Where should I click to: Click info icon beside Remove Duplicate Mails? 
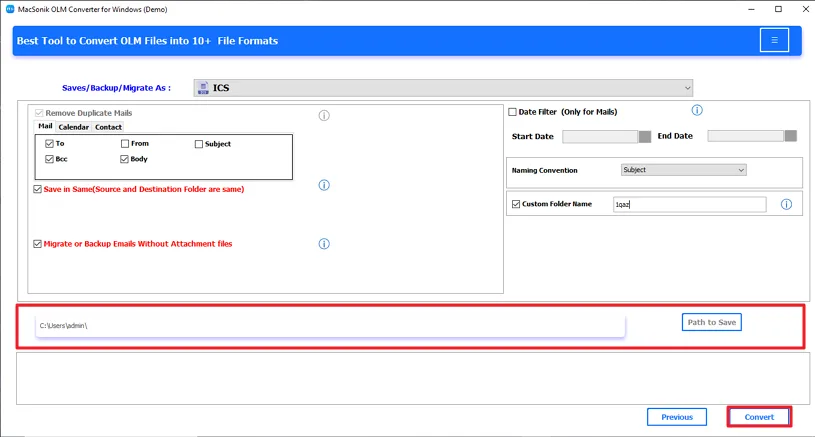click(x=324, y=116)
